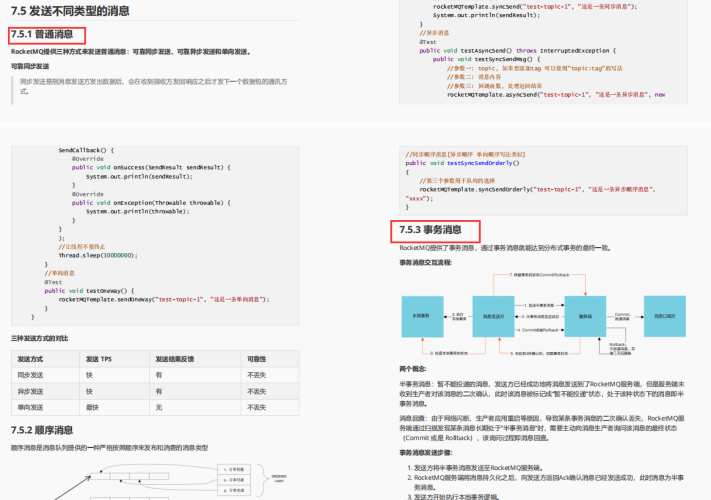Click the "SendCallback() {" code line

pos(86,150)
